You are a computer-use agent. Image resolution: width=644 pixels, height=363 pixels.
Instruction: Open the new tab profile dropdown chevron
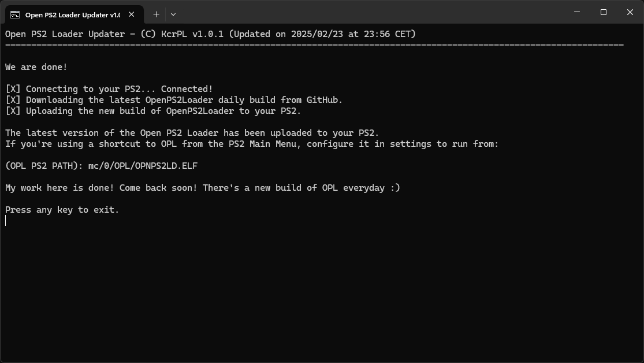[x=172, y=14]
